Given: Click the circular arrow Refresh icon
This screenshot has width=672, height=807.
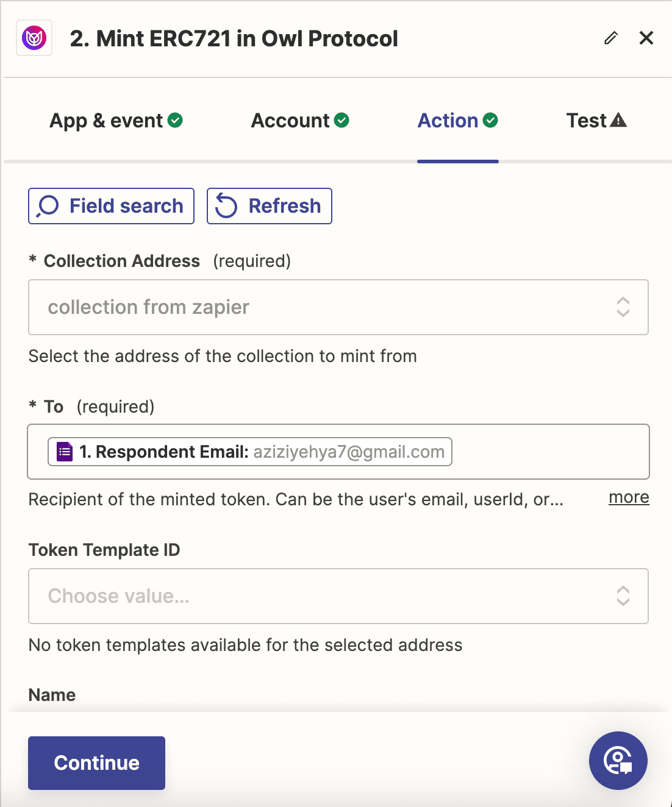Looking at the screenshot, I should [226, 206].
